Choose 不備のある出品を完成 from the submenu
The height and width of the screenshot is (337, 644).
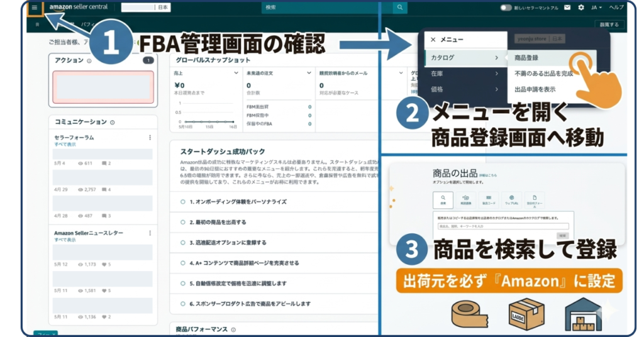click(x=543, y=74)
